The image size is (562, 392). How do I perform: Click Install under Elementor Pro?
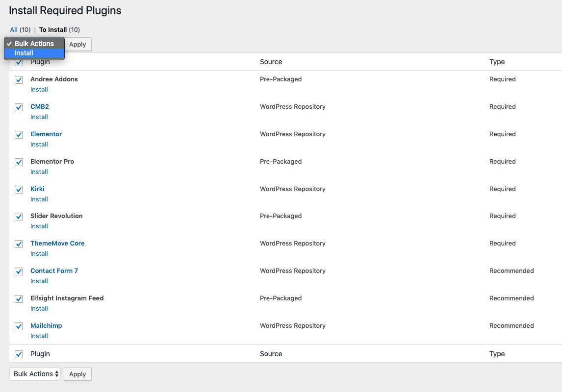[39, 171]
